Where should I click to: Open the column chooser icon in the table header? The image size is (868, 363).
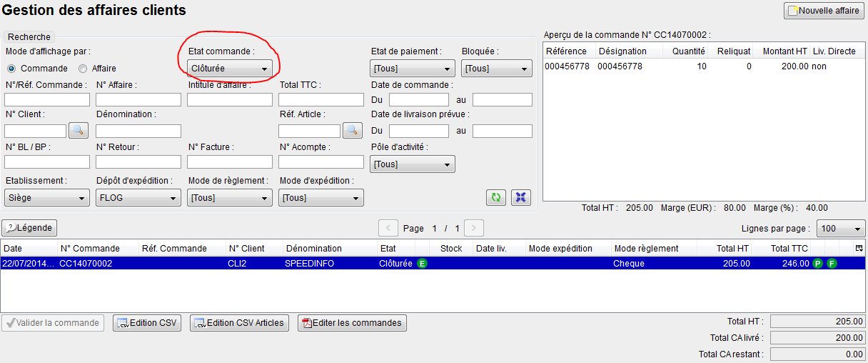click(x=859, y=248)
